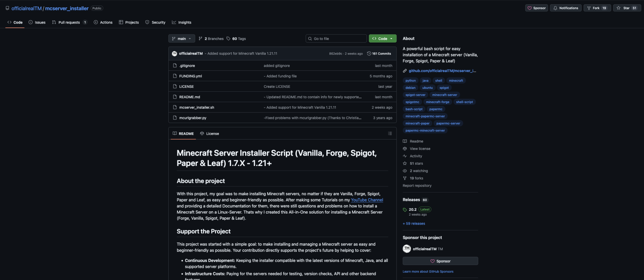View the 60 Tags link

click(236, 39)
